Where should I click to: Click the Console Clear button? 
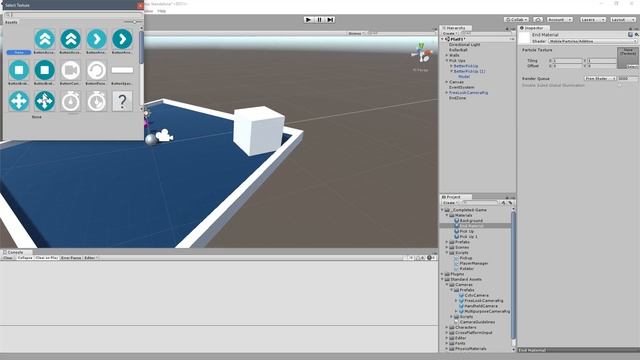click(x=8, y=258)
